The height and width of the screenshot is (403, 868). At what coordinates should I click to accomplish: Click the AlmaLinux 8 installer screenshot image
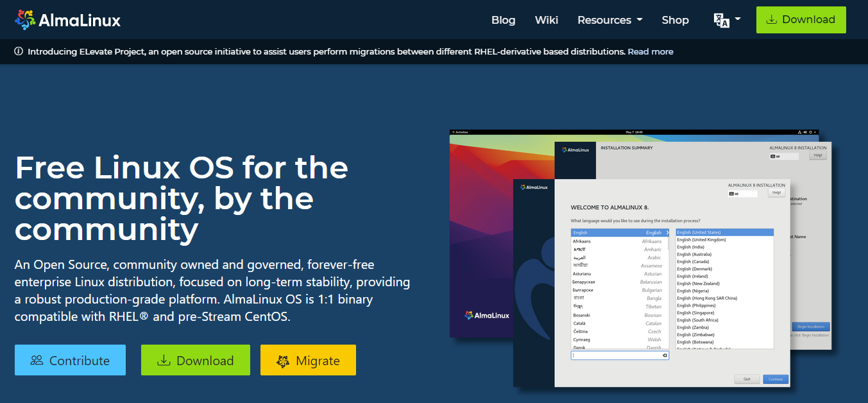[641, 259]
